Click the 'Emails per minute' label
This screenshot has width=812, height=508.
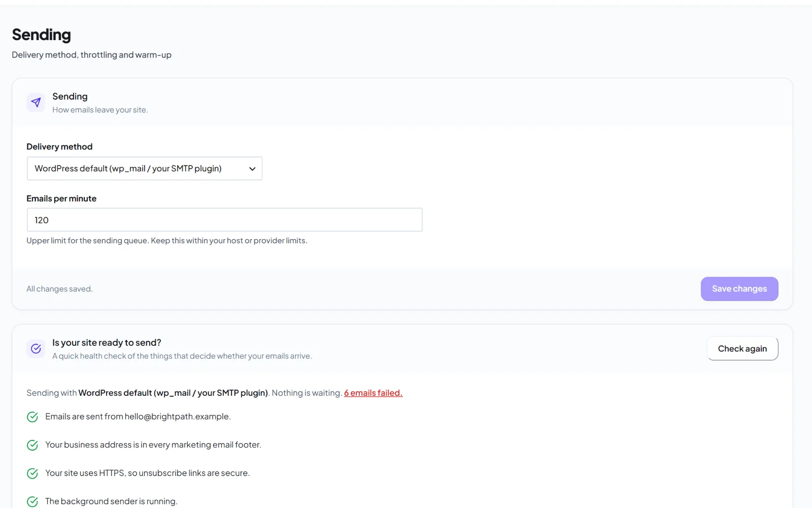[61, 199]
